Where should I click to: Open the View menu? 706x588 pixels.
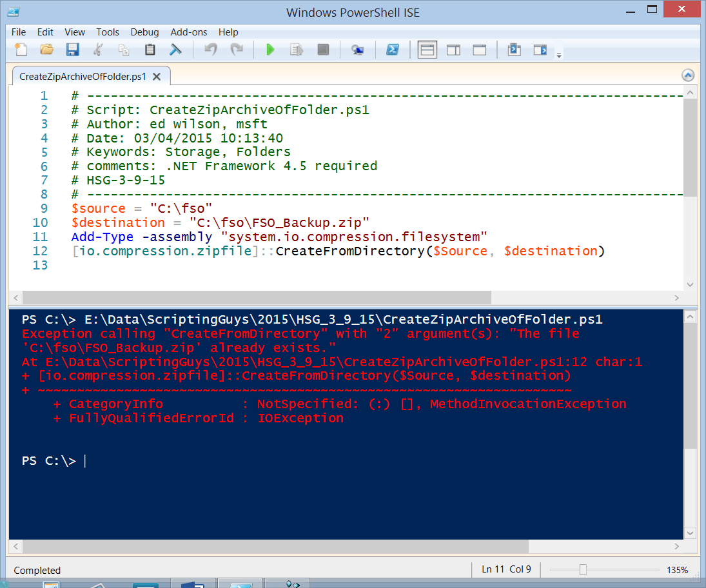point(75,32)
